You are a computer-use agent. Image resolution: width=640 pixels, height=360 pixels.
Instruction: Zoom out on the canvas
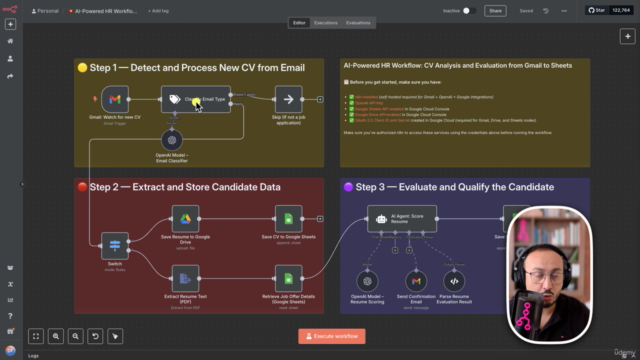pos(76,336)
